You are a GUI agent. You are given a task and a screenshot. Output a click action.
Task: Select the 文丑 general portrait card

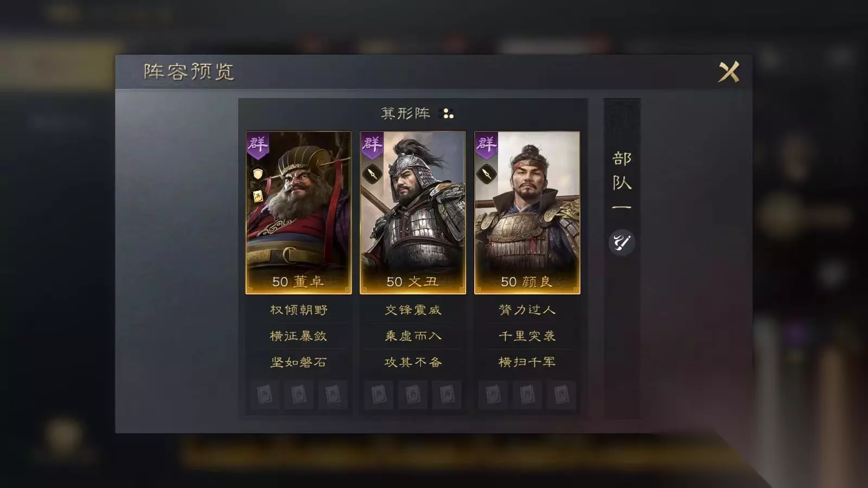pyautogui.click(x=413, y=213)
